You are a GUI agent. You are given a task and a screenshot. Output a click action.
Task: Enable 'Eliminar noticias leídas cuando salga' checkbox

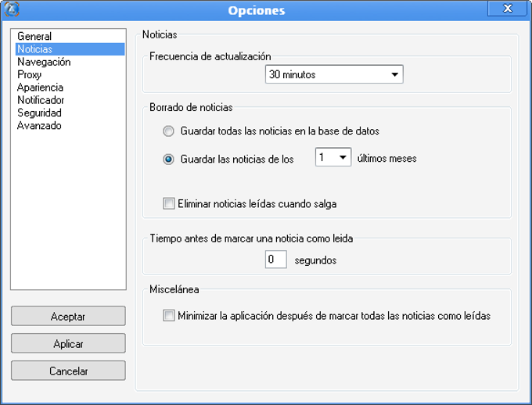(169, 204)
